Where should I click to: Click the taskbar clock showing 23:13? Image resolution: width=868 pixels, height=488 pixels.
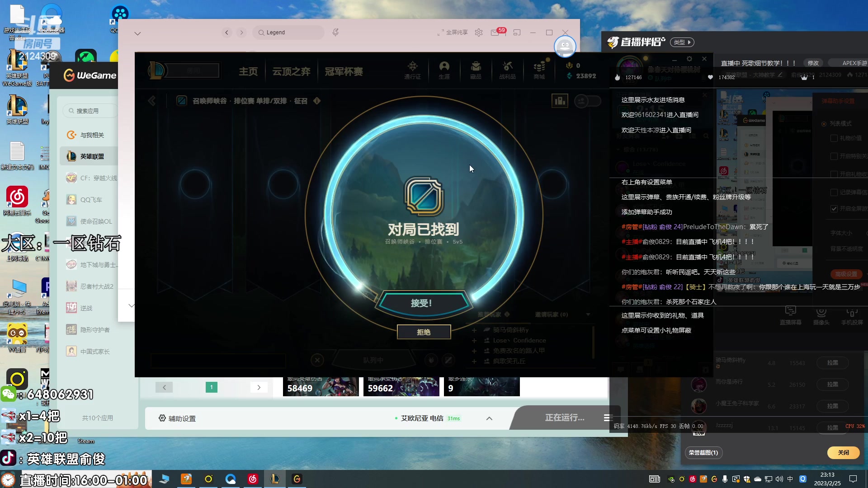(827, 479)
